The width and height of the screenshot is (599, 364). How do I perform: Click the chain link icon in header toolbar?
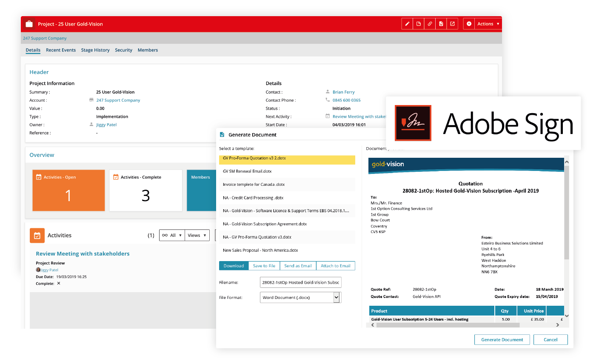[x=430, y=24]
